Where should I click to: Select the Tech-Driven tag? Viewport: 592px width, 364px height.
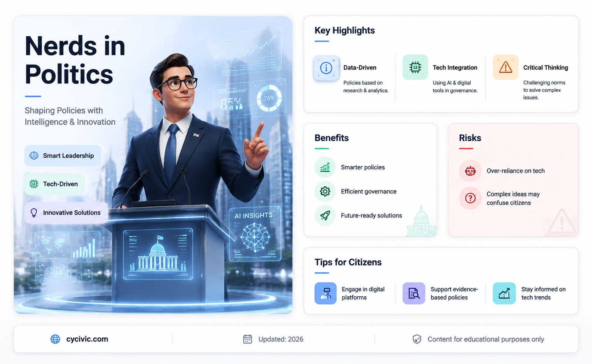pyautogui.click(x=54, y=184)
